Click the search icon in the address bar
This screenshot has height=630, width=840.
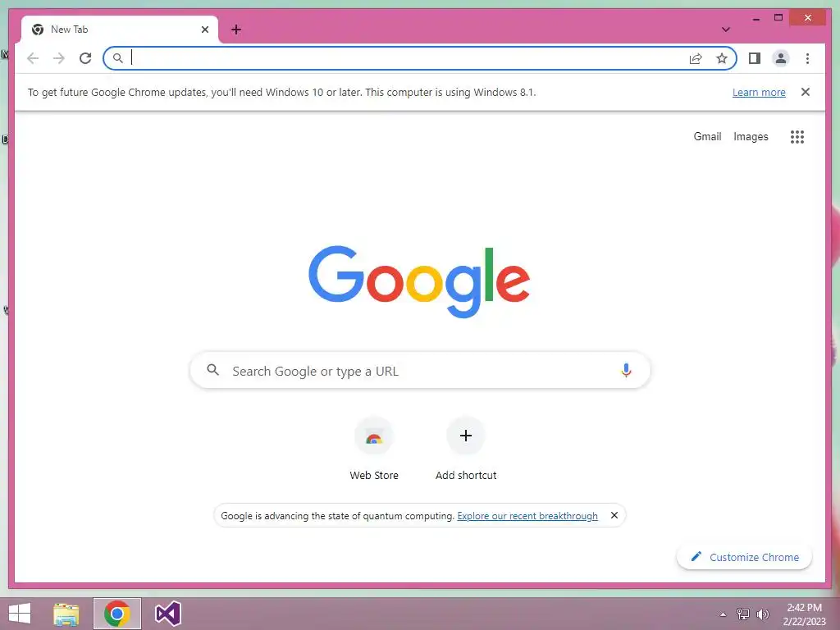pos(118,58)
